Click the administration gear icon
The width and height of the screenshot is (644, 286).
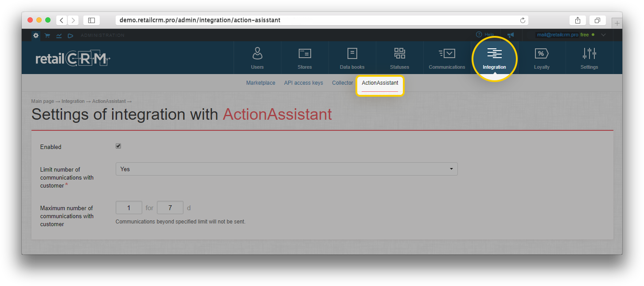(36, 35)
